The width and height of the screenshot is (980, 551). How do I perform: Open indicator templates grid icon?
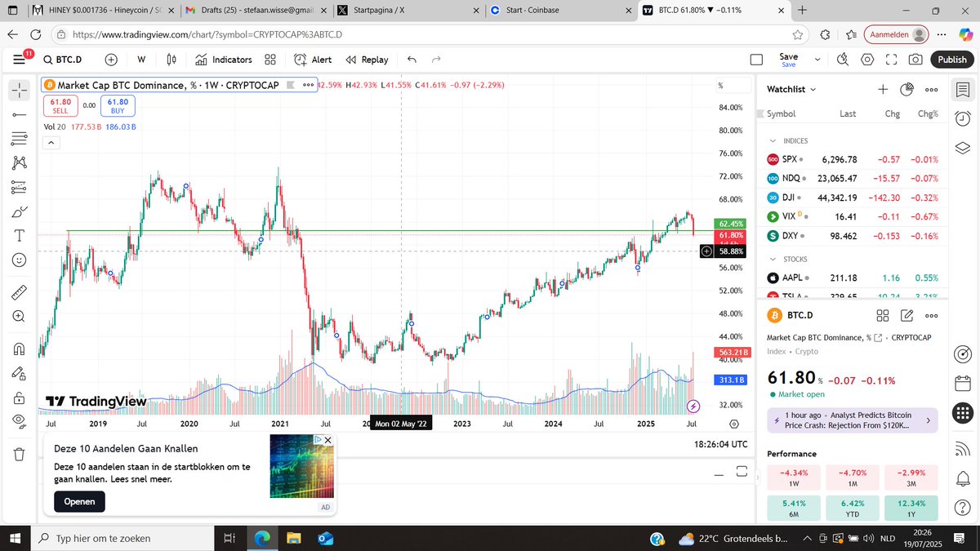[270, 60]
